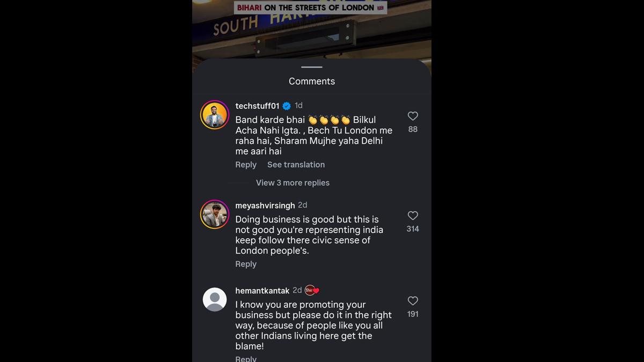Open techstuff01's profile picture
Viewport: 644px width, 362px height.
tap(215, 115)
